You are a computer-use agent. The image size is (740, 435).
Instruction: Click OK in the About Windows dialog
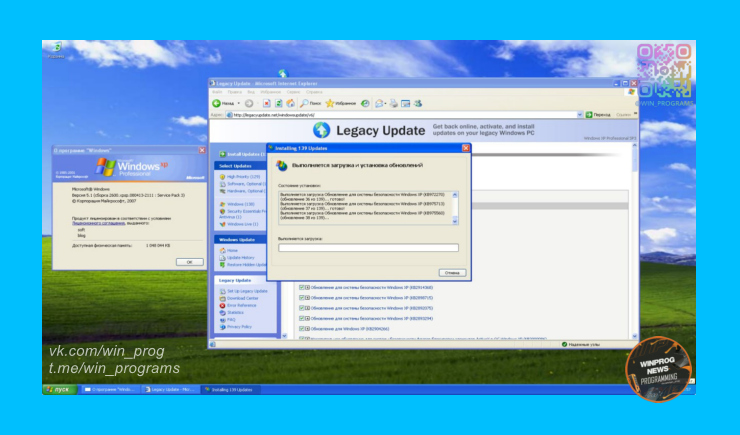point(189,262)
